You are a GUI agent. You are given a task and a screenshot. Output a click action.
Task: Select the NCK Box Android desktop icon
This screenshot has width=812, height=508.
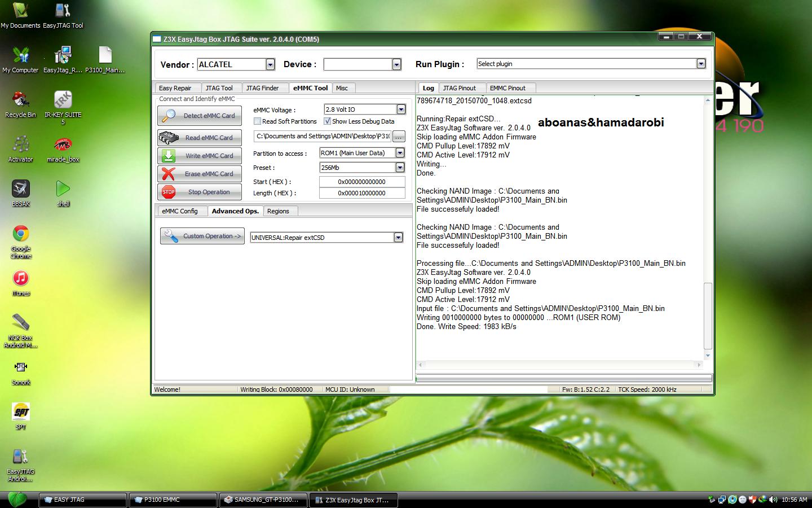(x=20, y=331)
